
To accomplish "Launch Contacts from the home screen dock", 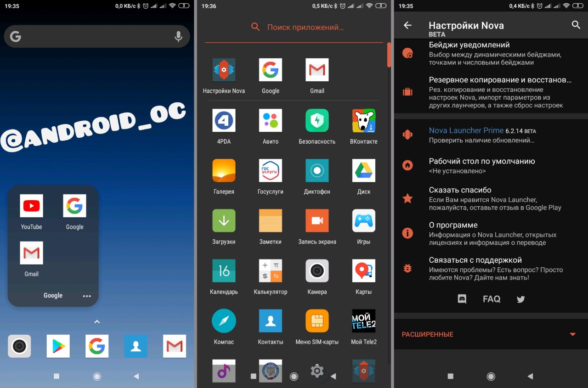I will point(136,346).
